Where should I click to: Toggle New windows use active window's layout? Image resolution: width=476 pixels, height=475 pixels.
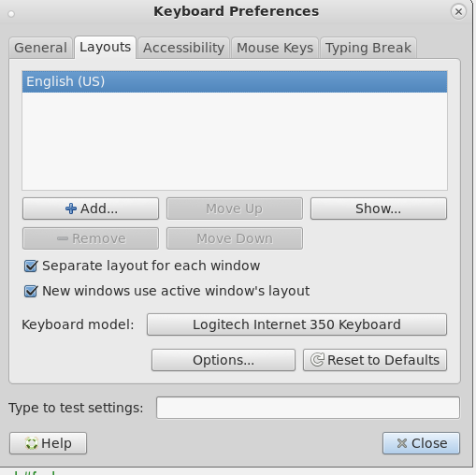31,291
